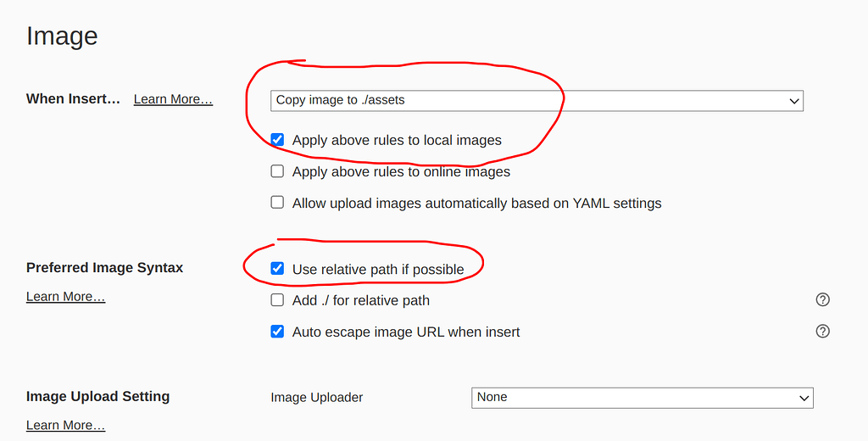
Task: Open Learn More link beside When Insert
Action: pyautogui.click(x=173, y=99)
